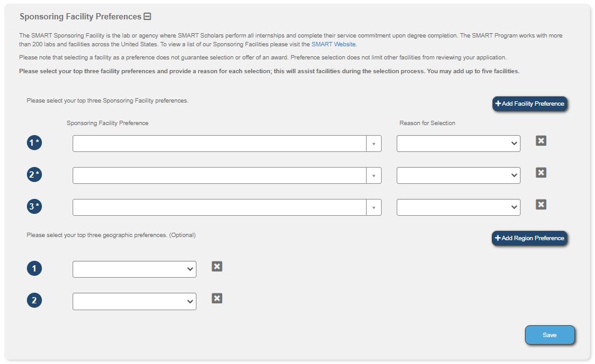Open second Sponsoring Facility Preference dropdown arrow
The width and height of the screenshot is (595, 364).
[x=374, y=176]
